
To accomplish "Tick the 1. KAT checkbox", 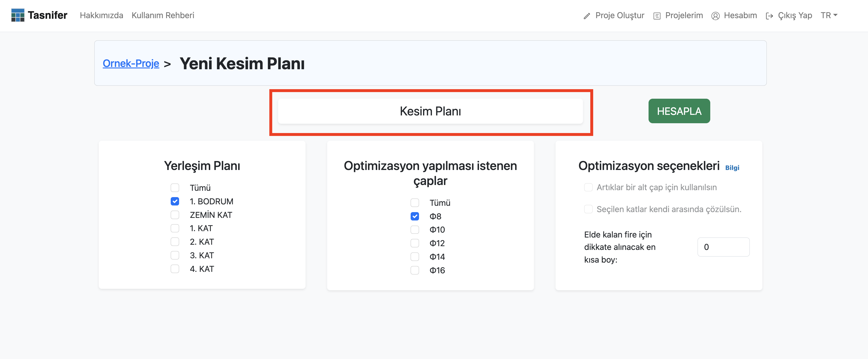I will [175, 228].
